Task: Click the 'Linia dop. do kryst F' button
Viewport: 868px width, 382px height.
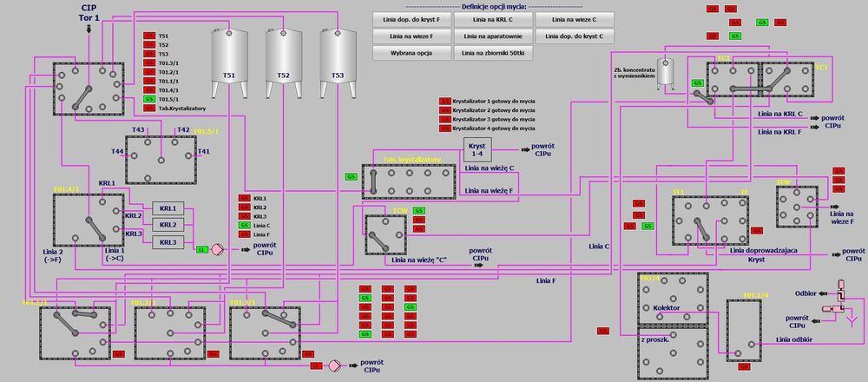Action: (x=411, y=19)
